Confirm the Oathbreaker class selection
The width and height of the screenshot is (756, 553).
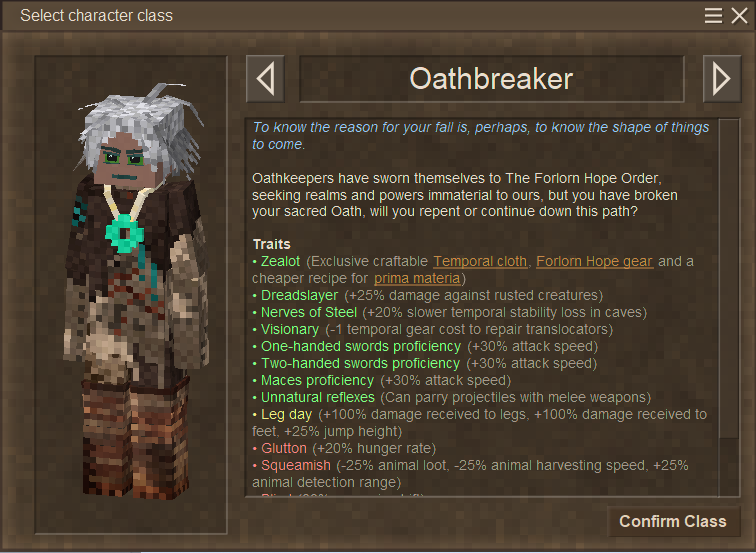(673, 521)
